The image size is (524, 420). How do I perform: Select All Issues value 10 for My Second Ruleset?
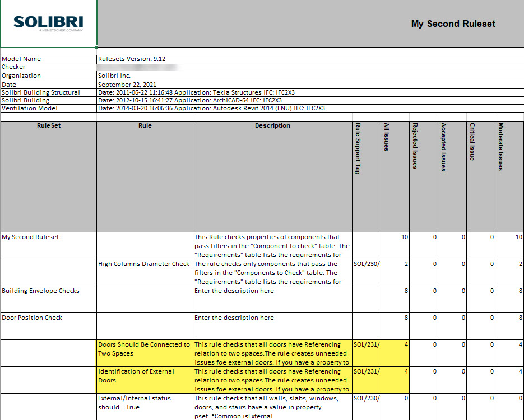tap(395, 245)
